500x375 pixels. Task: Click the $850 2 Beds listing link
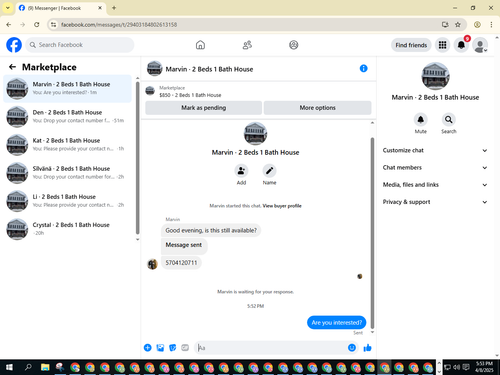(x=190, y=95)
